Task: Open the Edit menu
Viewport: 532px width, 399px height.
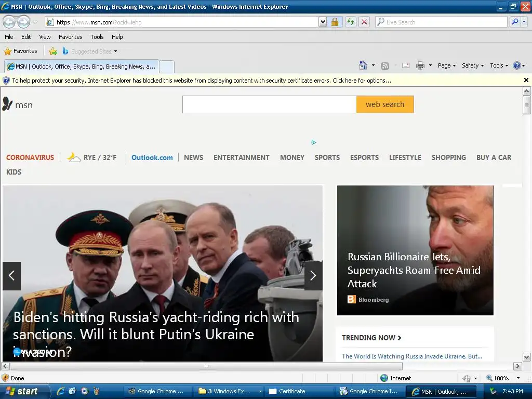Action: pyautogui.click(x=26, y=37)
